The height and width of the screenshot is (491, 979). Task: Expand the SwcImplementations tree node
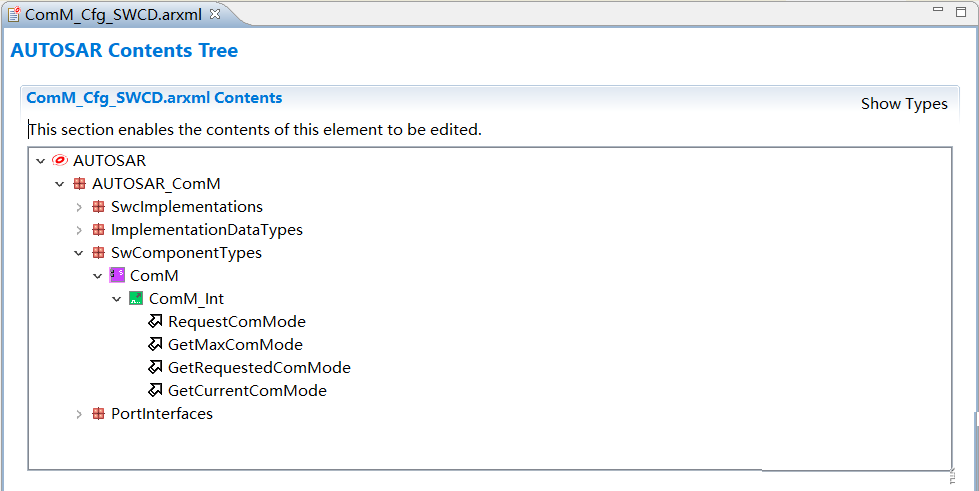79,207
